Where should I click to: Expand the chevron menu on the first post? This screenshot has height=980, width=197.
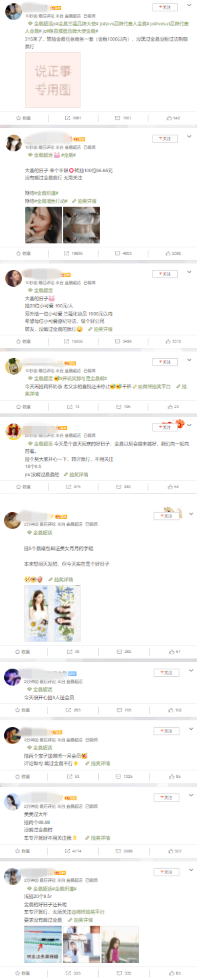[x=189, y=5]
